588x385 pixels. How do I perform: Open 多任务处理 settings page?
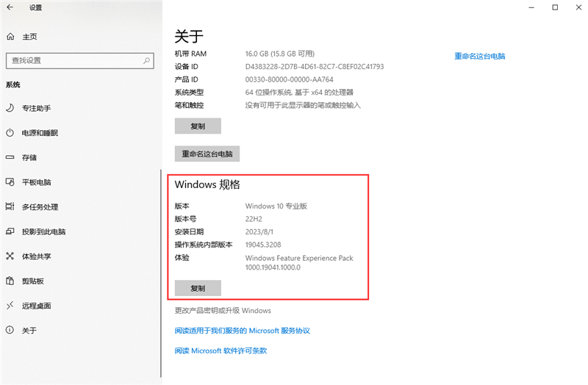click(x=40, y=207)
